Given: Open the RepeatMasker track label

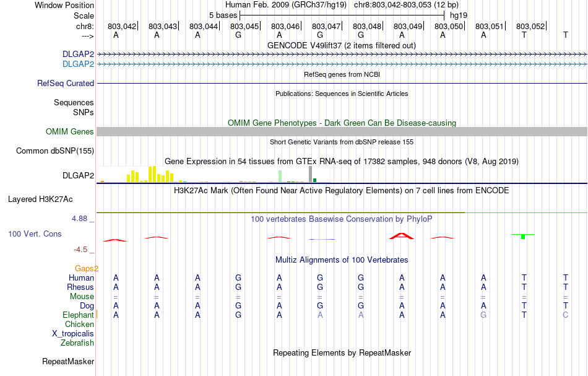Looking at the screenshot, I should point(68,361).
